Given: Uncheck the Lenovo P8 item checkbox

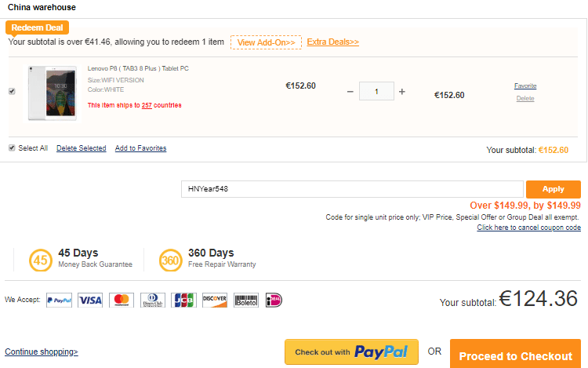Looking at the screenshot, I should (x=12, y=91).
